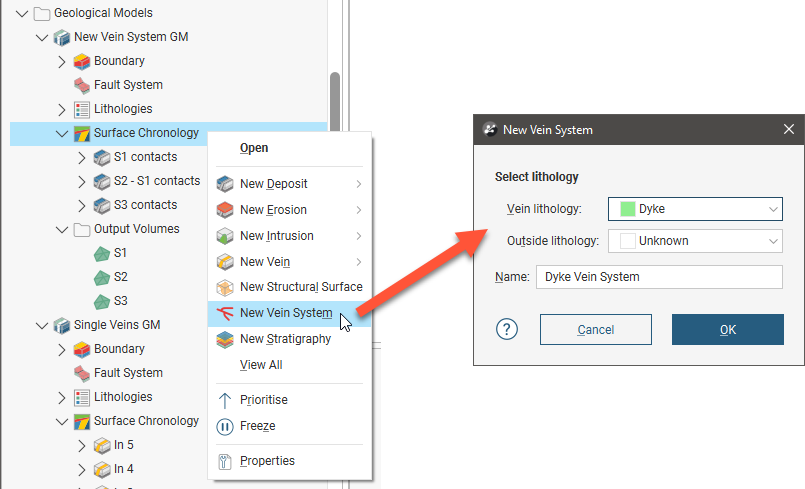This screenshot has height=489, width=805.
Task: Collapse the New Vein System GM node
Action: click(x=42, y=37)
